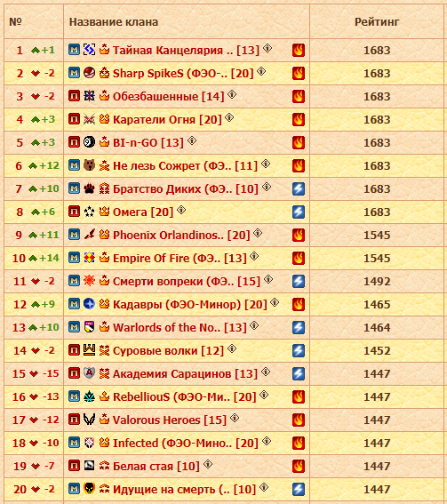This screenshot has width=447, height=504.
Task: Click the fire icon in Белая стая row
Action: [x=299, y=466]
